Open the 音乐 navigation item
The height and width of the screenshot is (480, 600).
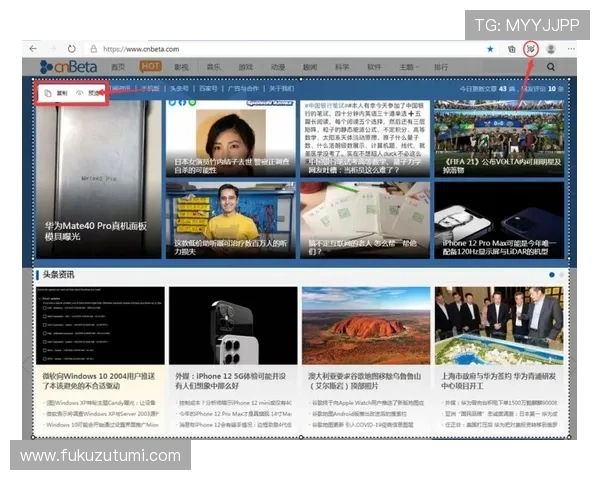click(x=214, y=67)
